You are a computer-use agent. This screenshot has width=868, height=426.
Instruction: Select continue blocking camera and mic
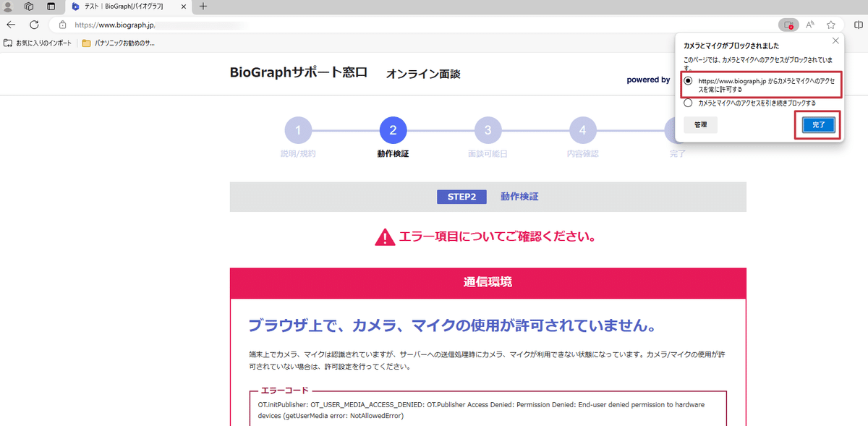[688, 103]
